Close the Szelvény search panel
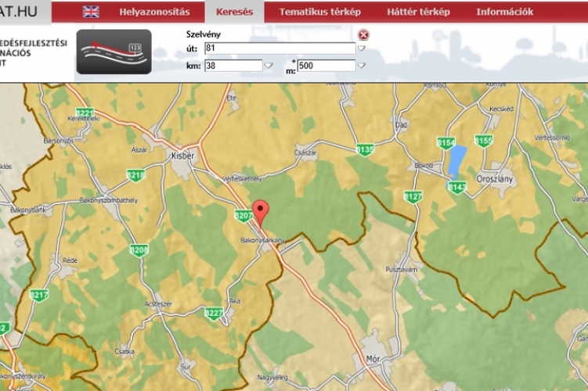Viewport: 588px width, 391px height. pos(363,35)
